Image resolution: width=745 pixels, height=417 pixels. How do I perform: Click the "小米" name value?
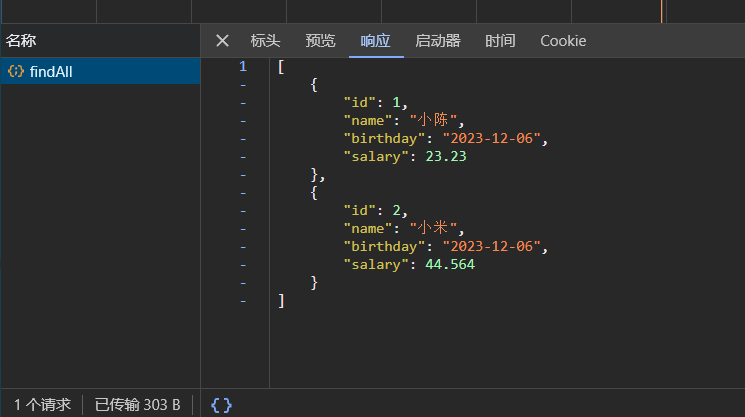tap(433, 228)
